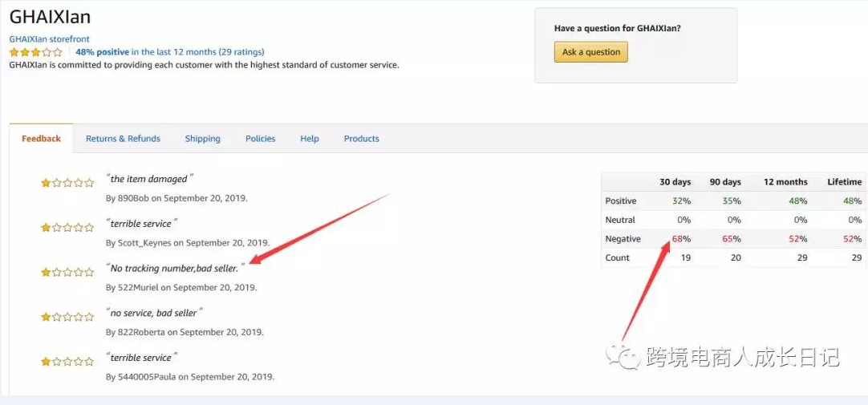Click star rating next to Scott_Keynes review
The height and width of the screenshot is (405, 868).
click(x=67, y=228)
